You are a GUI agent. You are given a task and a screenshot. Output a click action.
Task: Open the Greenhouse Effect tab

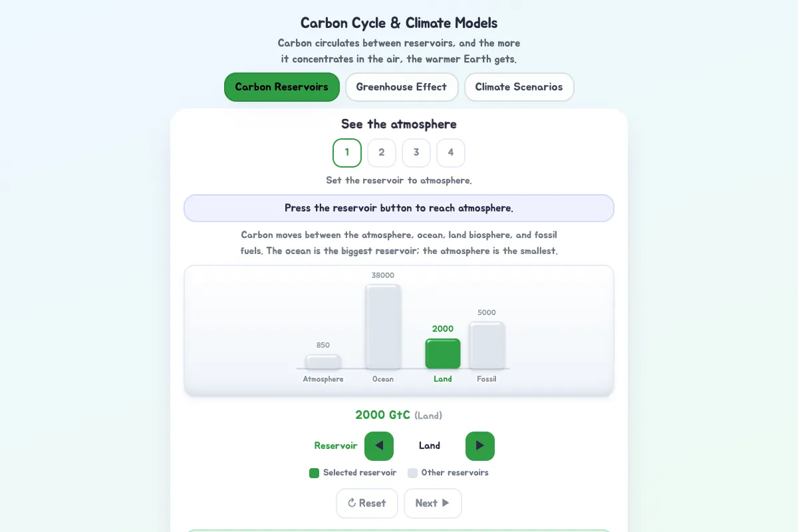tap(402, 87)
